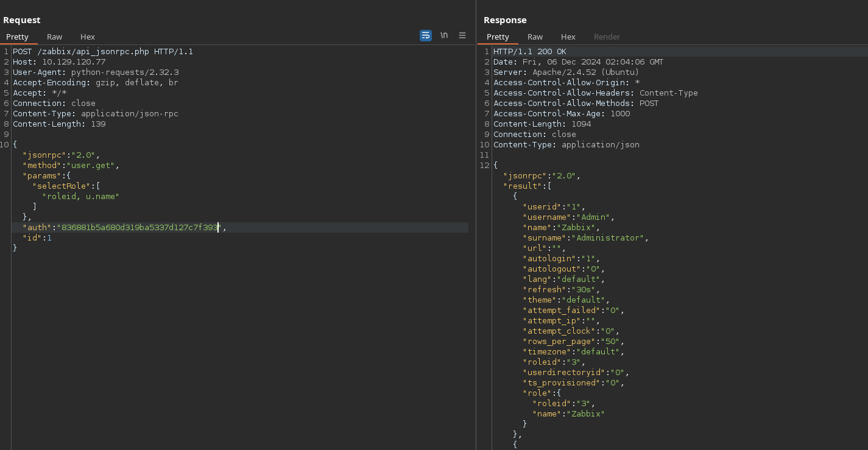This screenshot has width=868, height=450.
Task: Switch Request view to Raw tab
Action: tap(55, 37)
